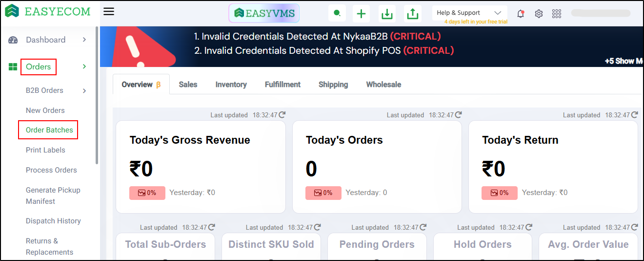Collapse the Orders chevron
This screenshot has height=261, width=644.
84,66
